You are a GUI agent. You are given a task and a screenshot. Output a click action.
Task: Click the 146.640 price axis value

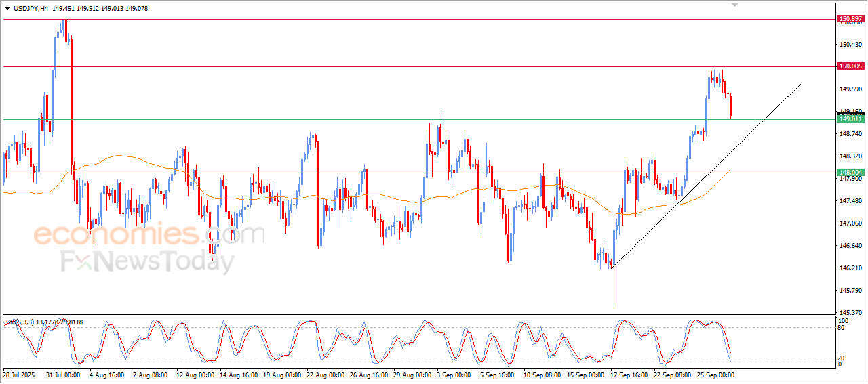point(850,246)
